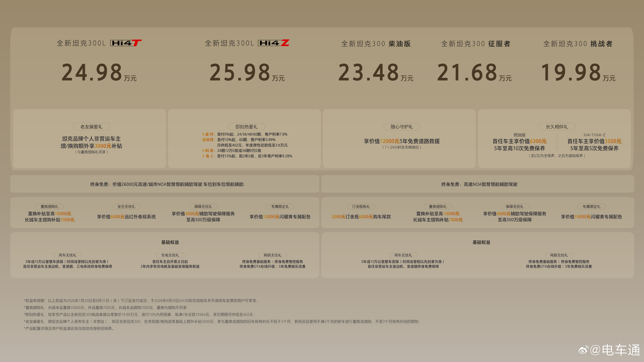This screenshot has width=644, height=362.
Task: Click the Hi4T logo badge
Action: [x=126, y=43]
